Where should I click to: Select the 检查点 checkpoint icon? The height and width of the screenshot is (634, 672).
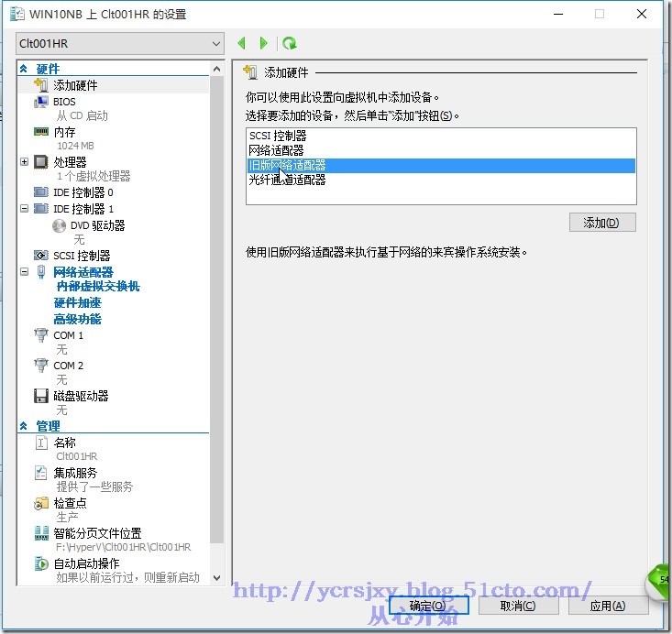point(41,503)
